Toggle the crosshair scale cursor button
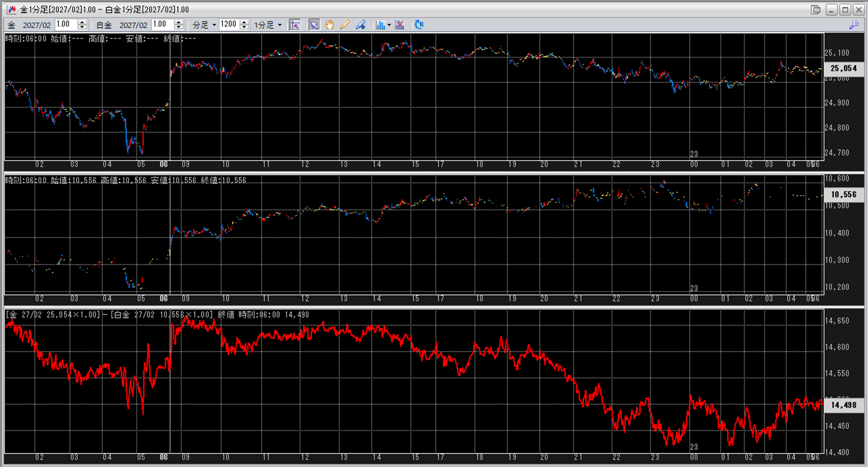This screenshot has height=468, width=868. click(x=295, y=25)
